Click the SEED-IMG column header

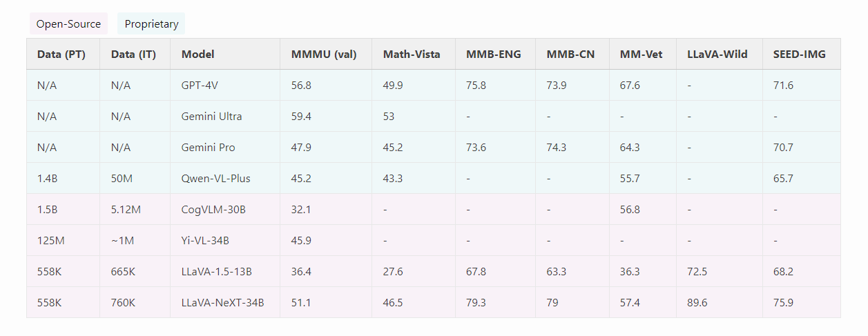tap(800, 55)
